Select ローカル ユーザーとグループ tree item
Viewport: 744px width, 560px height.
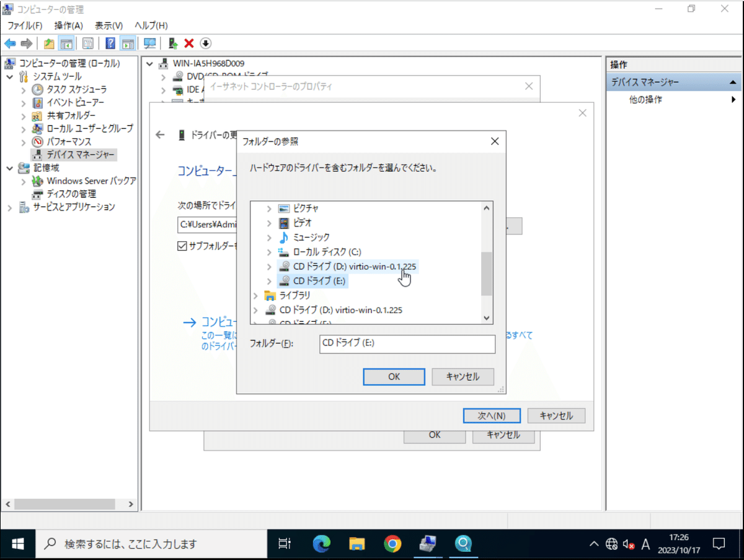[90, 128]
